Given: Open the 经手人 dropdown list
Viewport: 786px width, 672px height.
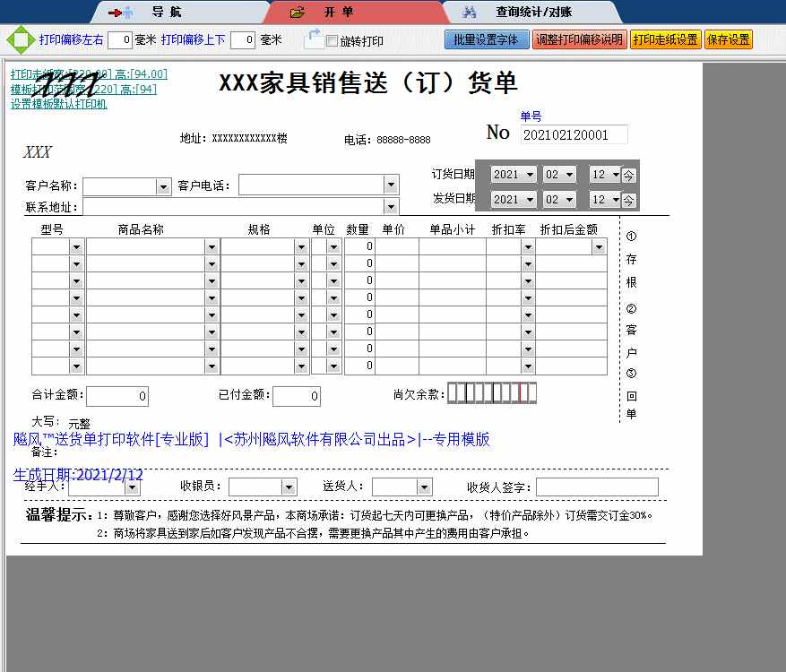Looking at the screenshot, I should [133, 486].
